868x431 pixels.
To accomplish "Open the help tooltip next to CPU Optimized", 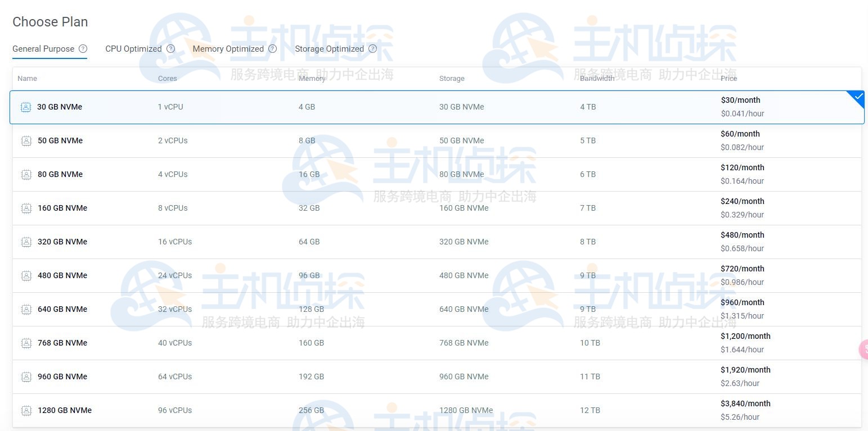I will [x=170, y=48].
